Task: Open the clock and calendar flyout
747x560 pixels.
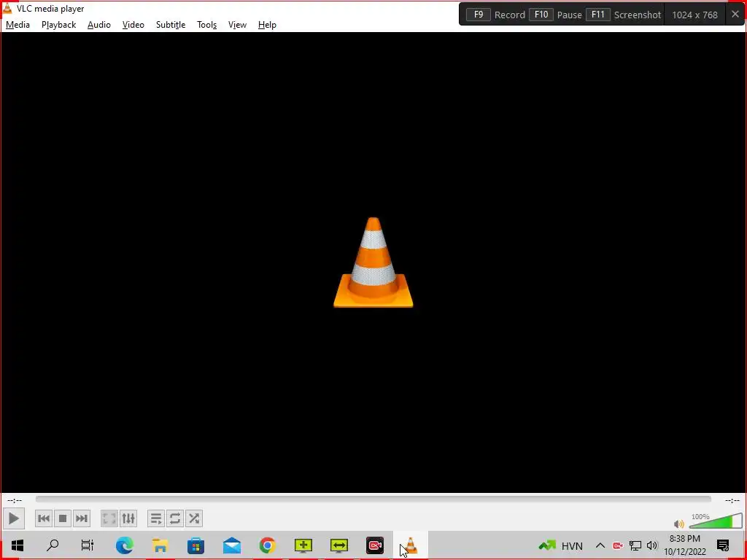Action: (x=685, y=545)
